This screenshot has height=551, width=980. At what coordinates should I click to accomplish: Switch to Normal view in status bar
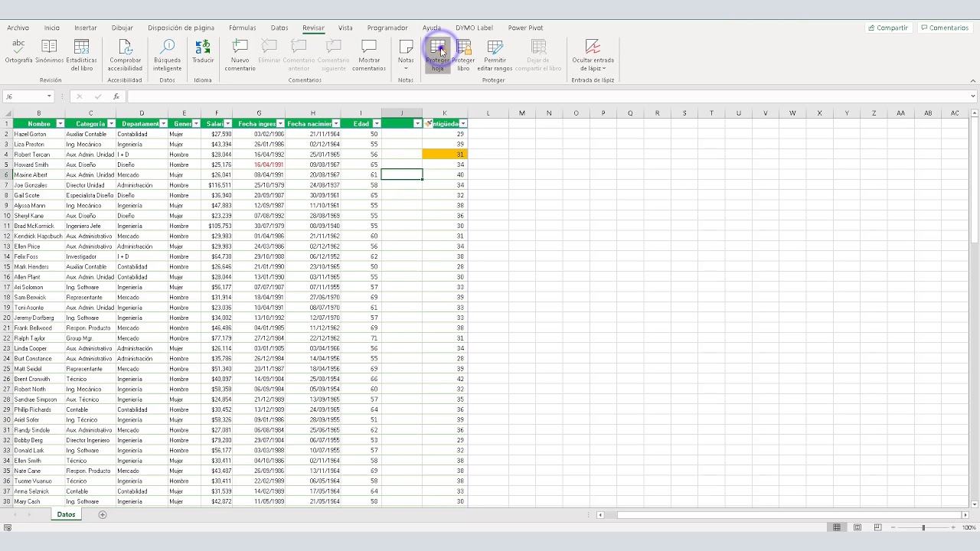tap(837, 527)
